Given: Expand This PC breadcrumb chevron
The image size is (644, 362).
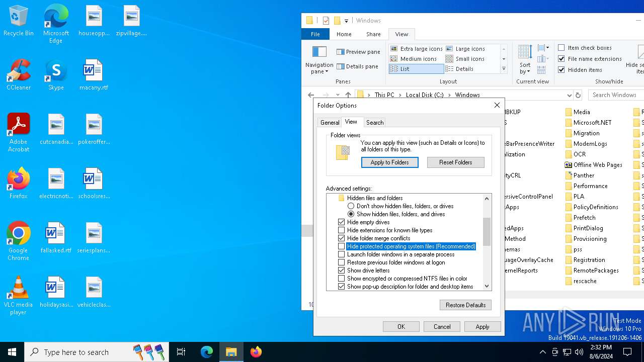Looking at the screenshot, I should click(399, 95).
